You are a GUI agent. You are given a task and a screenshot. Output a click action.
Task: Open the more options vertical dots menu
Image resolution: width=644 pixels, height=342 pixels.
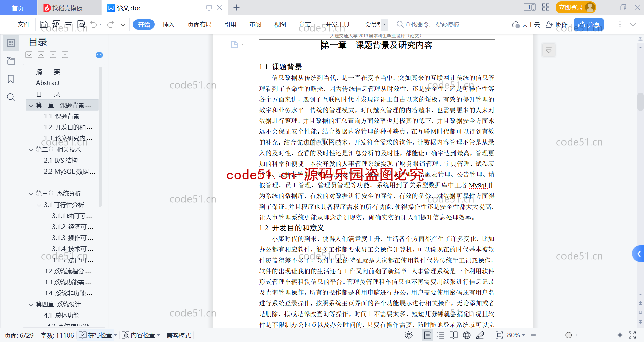(x=620, y=24)
